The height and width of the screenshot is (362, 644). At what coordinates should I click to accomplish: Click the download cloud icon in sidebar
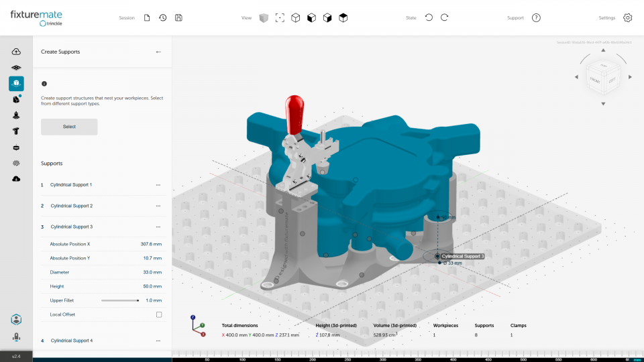(16, 179)
